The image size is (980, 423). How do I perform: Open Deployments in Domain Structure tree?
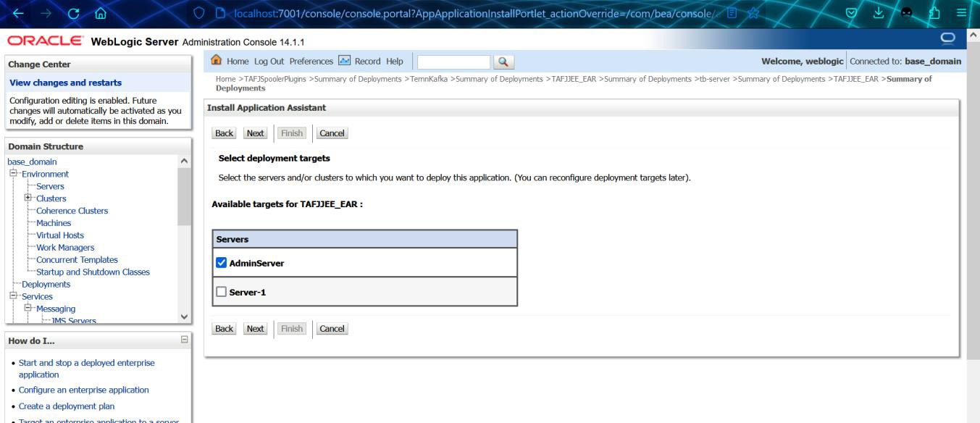[42, 284]
